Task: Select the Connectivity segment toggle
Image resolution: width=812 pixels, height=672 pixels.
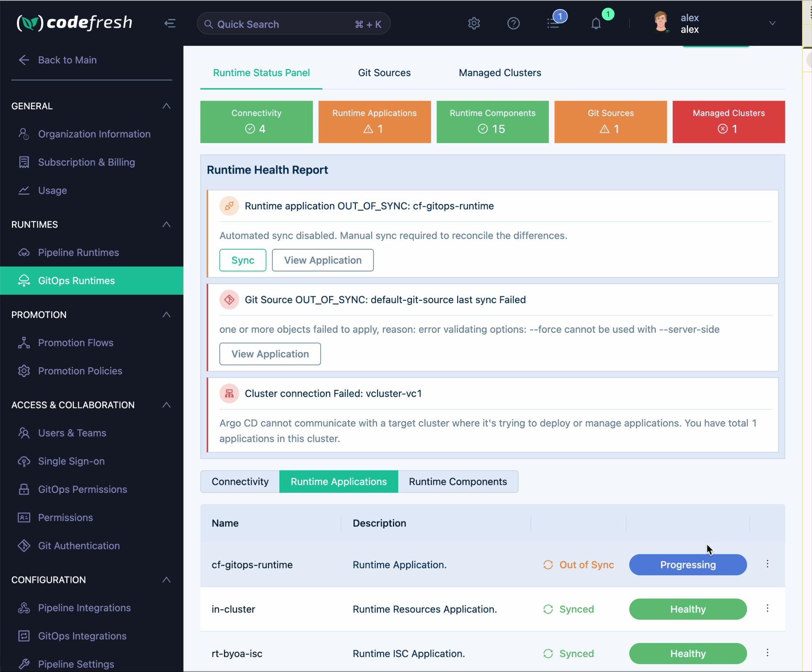Action: tap(240, 481)
